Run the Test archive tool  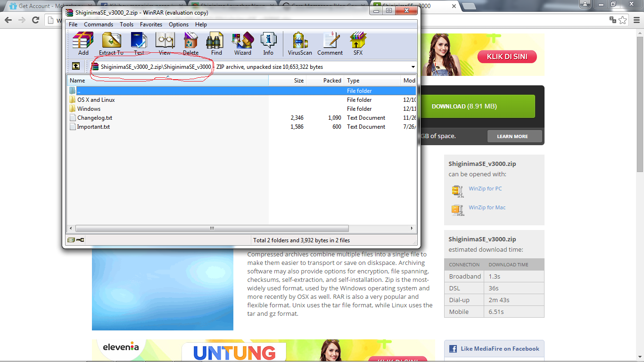[139, 44]
